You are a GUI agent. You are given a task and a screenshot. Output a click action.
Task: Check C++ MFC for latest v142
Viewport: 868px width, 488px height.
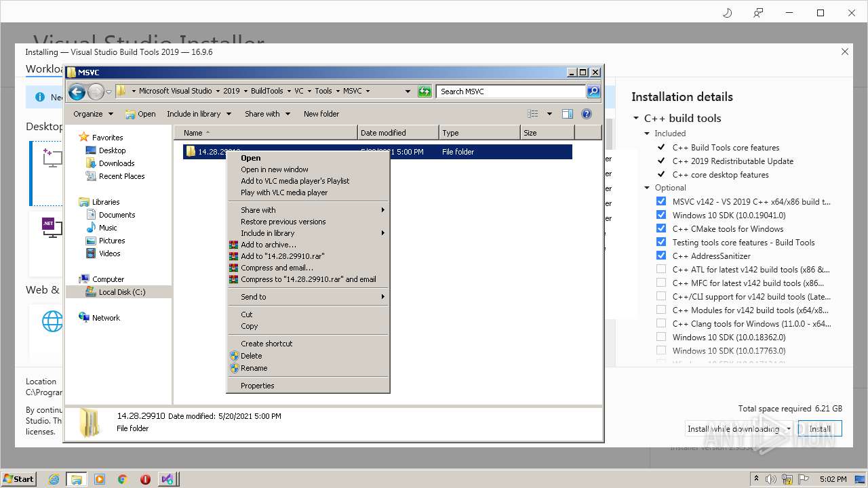click(661, 283)
